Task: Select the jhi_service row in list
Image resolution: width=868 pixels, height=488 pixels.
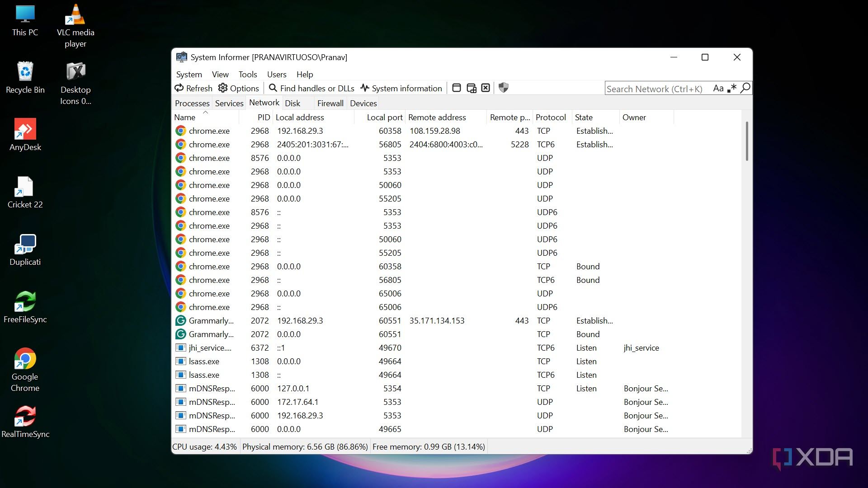Action: (x=457, y=348)
